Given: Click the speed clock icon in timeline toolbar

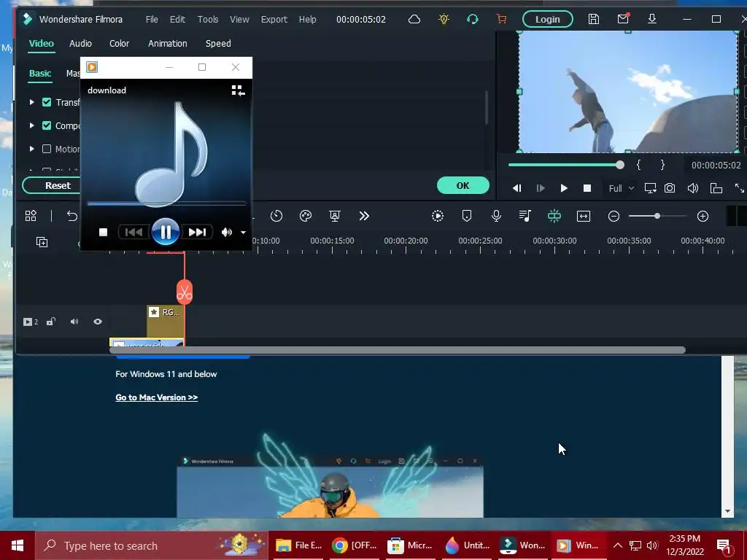Looking at the screenshot, I should 276,216.
